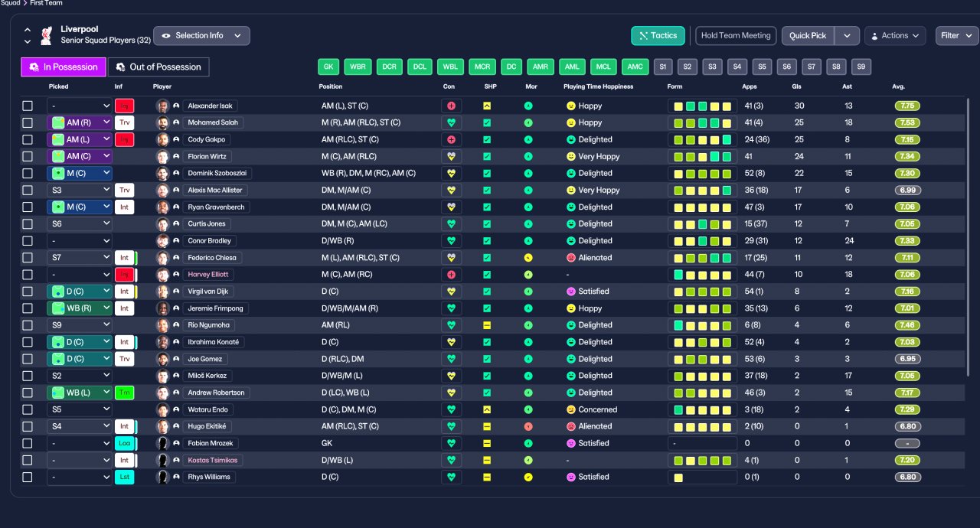Click Alexander Isak's player portrait icon
Image resolution: width=980 pixels, height=528 pixels.
162,106
